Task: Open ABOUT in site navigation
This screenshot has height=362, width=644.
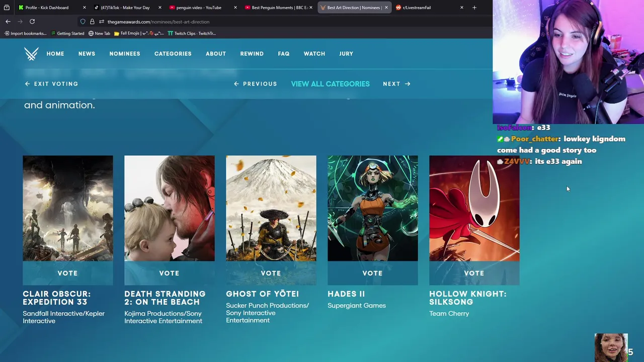Action: point(216,54)
